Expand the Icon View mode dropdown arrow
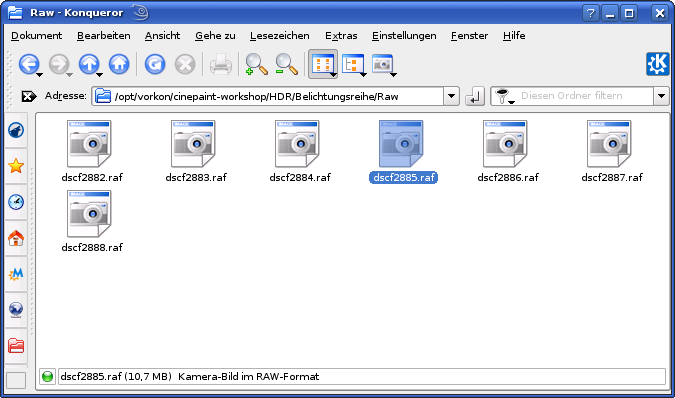 click(334, 75)
